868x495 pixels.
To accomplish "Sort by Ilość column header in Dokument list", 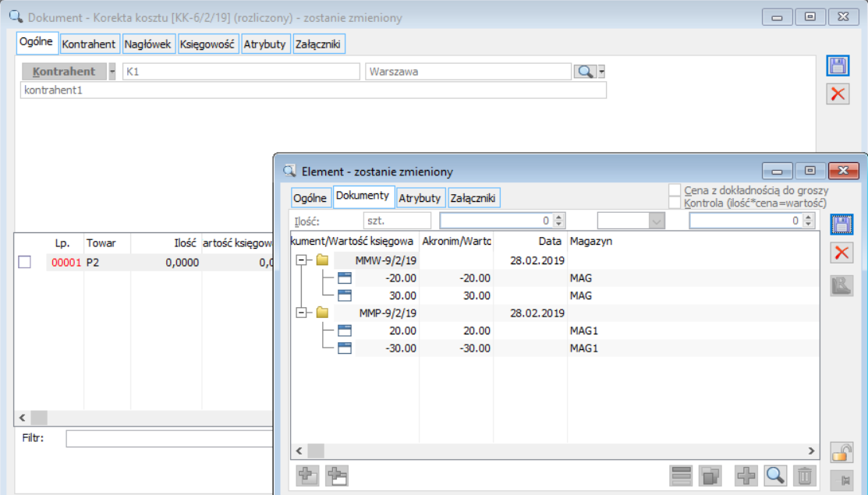I will (x=166, y=243).
